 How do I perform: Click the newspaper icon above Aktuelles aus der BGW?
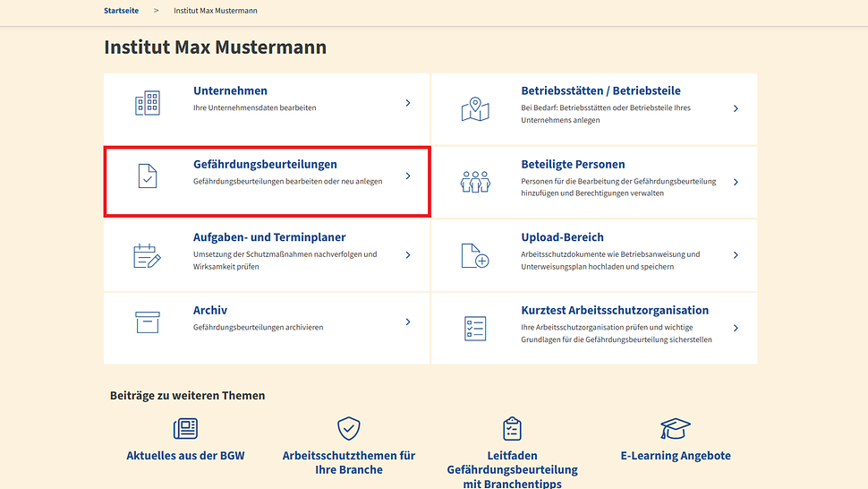[185, 429]
